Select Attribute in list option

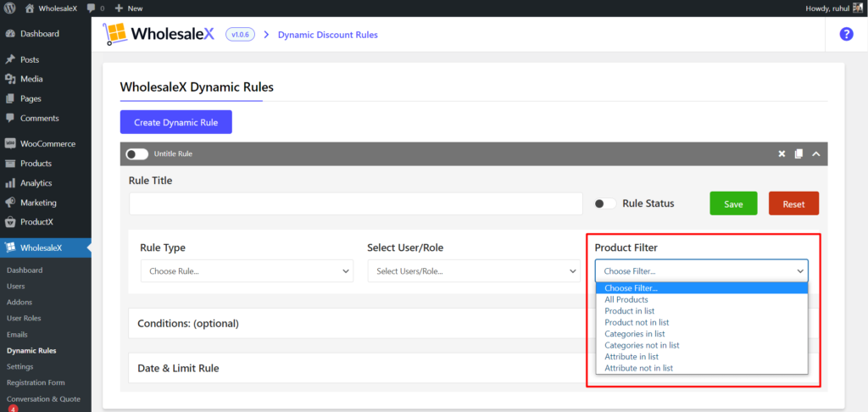tap(701, 357)
